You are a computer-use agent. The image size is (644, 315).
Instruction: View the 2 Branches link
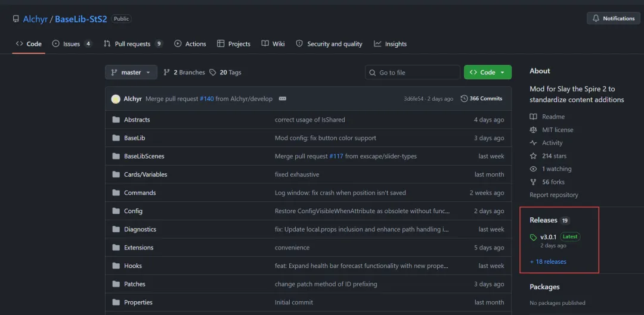[x=184, y=72]
